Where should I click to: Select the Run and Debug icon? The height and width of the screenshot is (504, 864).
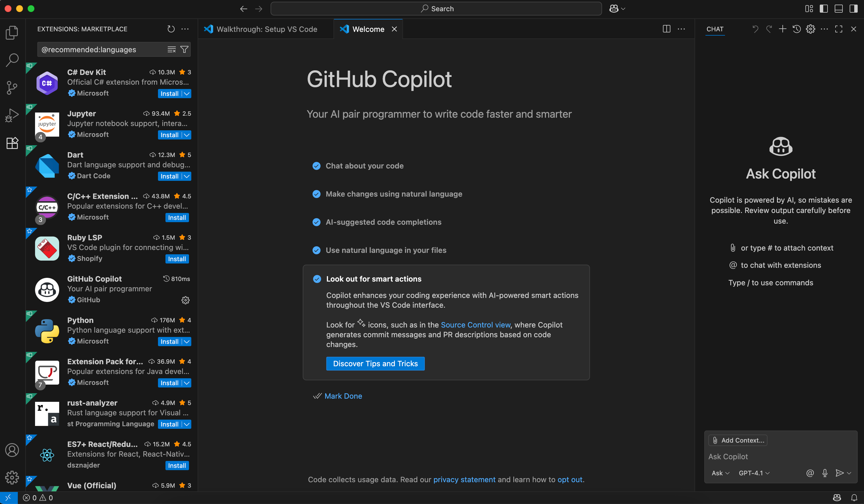click(x=12, y=115)
